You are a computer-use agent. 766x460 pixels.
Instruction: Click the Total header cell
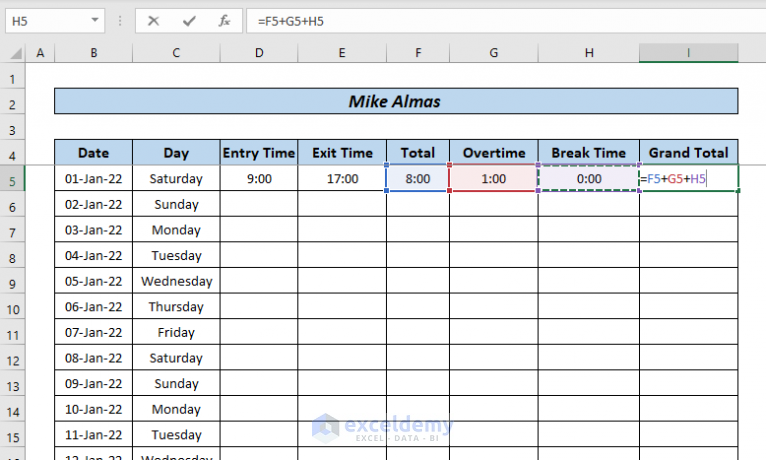(418, 152)
